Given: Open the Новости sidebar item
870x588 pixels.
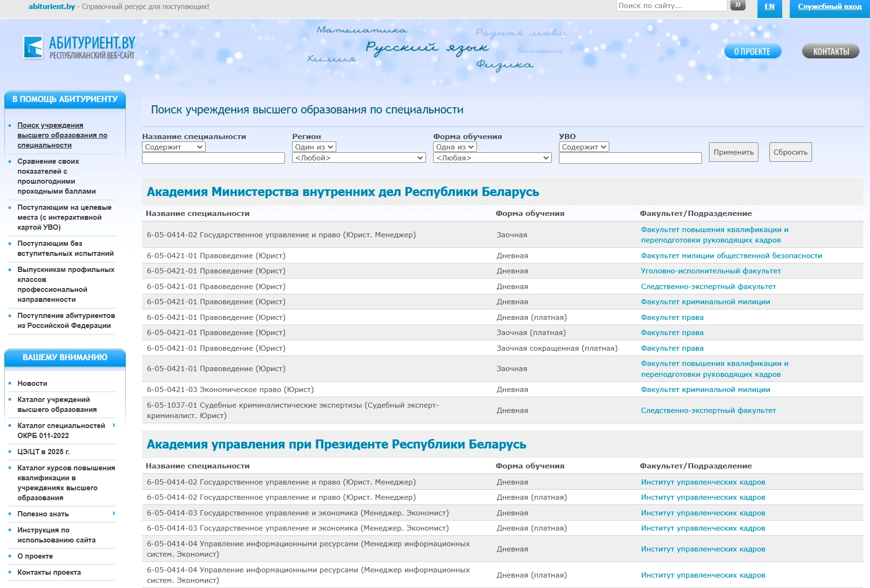Looking at the screenshot, I should click(x=32, y=383).
